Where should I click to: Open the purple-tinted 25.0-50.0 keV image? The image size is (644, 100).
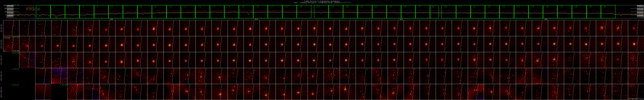(x=59, y=76)
